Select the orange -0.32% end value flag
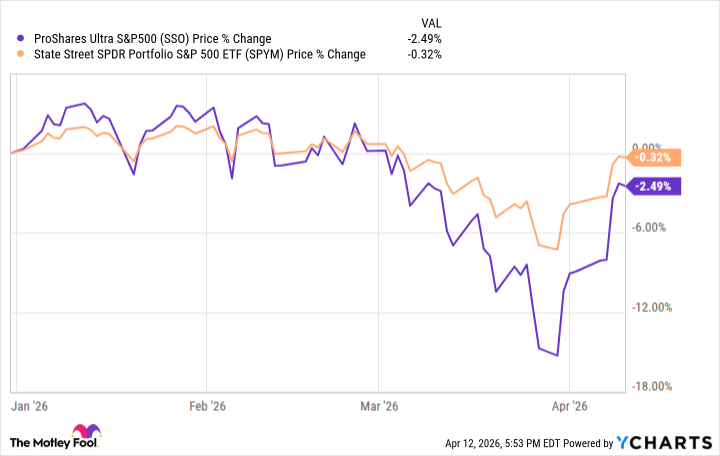720x456 pixels. click(x=653, y=158)
